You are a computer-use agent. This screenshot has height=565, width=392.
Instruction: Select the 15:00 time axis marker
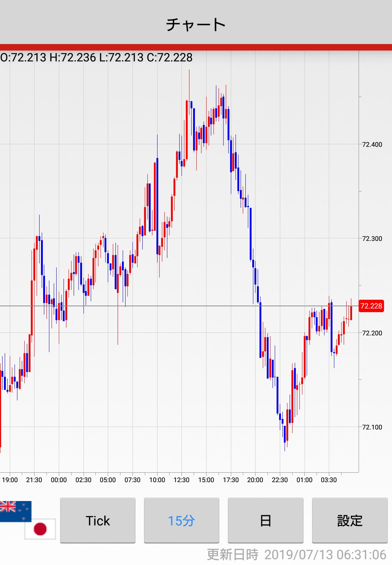206,480
